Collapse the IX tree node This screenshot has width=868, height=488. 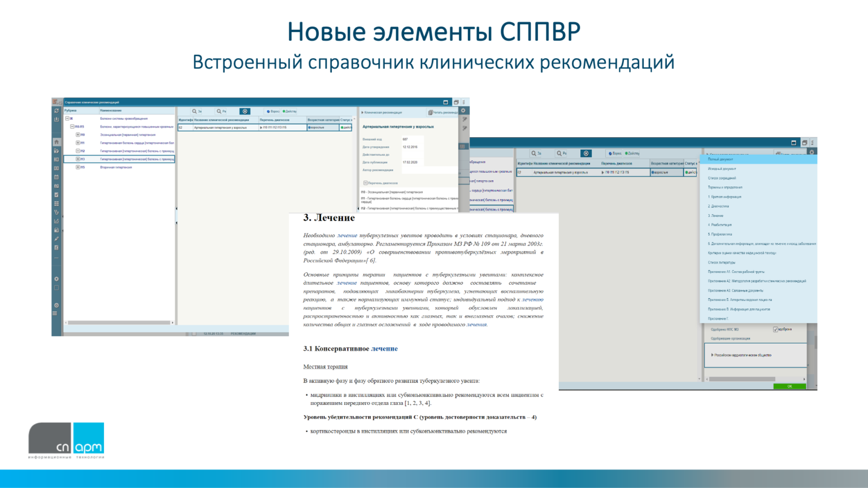point(67,119)
